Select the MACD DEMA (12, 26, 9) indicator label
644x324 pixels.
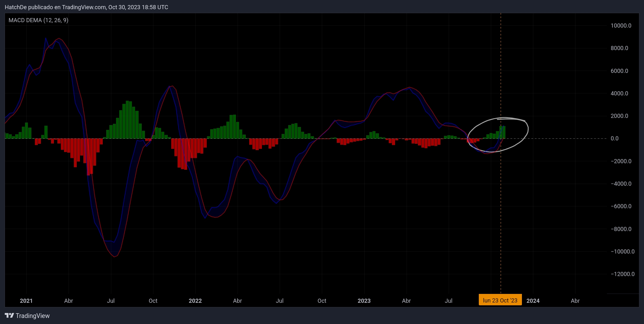click(x=39, y=20)
